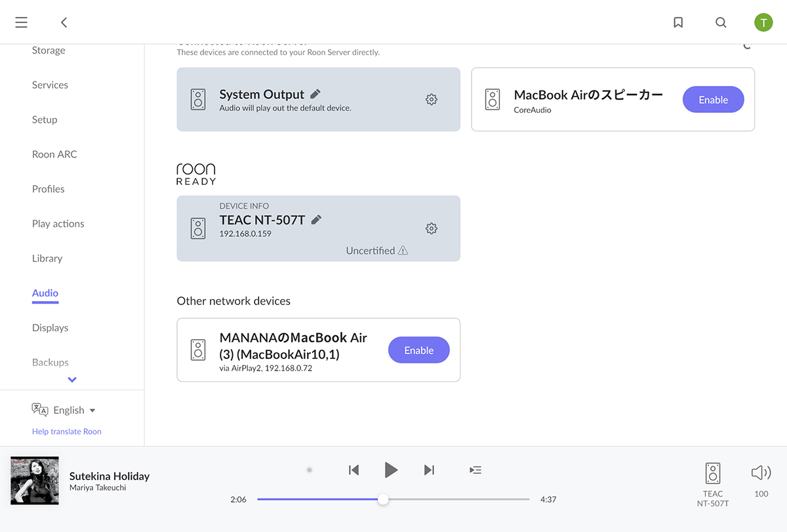Open the hamburger navigation menu

click(21, 22)
